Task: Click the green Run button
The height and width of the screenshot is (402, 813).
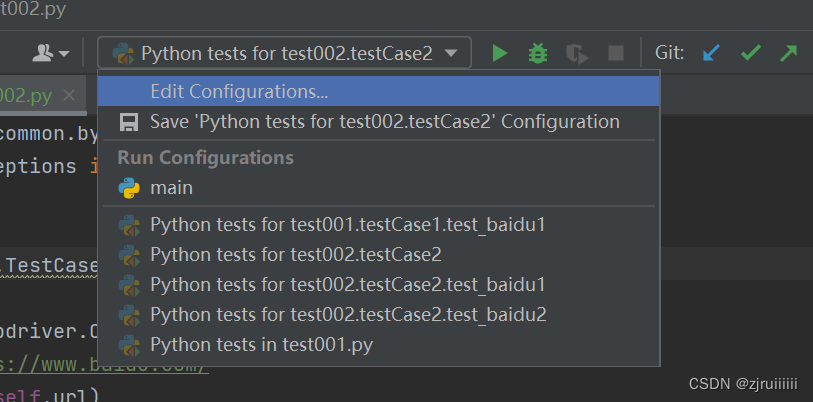Action: tap(500, 53)
